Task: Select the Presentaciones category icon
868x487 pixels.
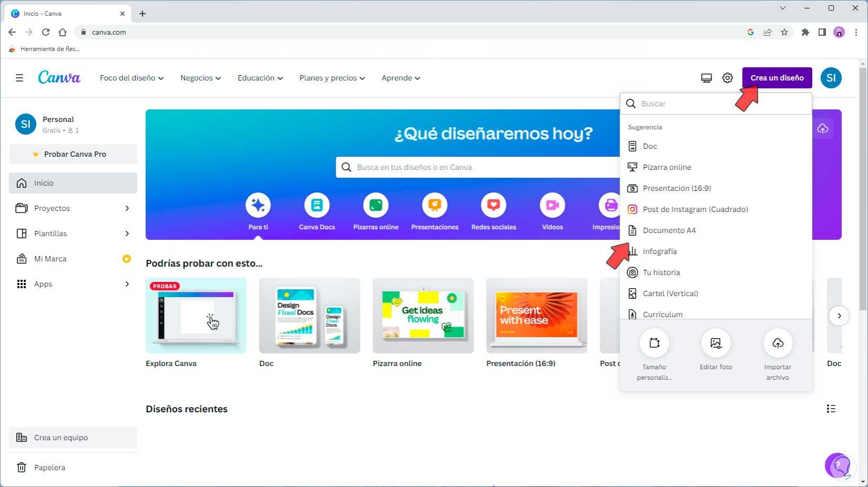Action: 435,205
